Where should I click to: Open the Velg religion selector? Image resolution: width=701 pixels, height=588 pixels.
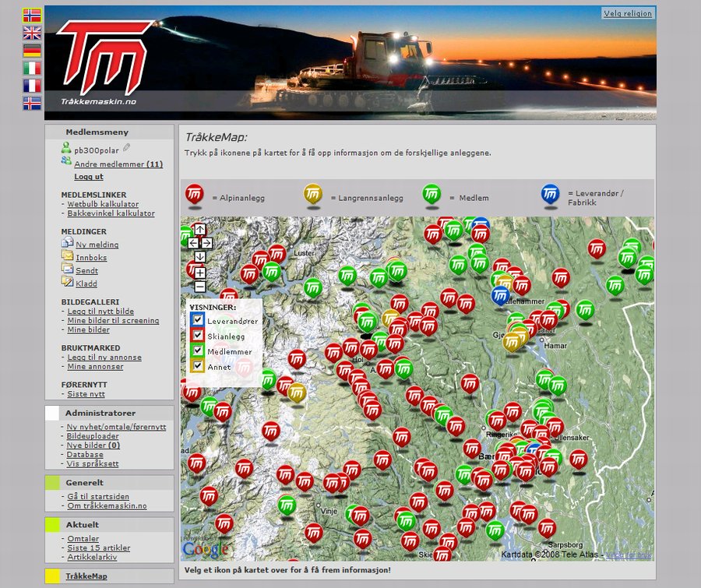tap(628, 13)
